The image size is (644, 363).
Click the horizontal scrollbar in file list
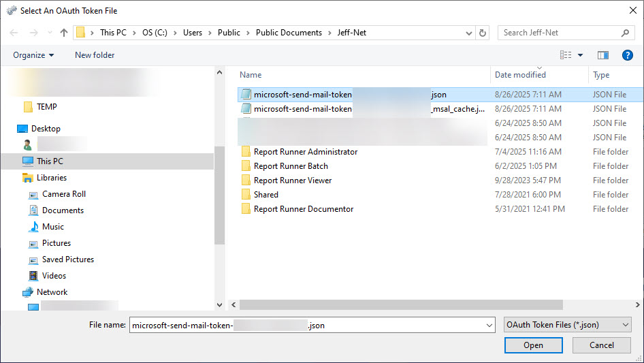click(400, 305)
